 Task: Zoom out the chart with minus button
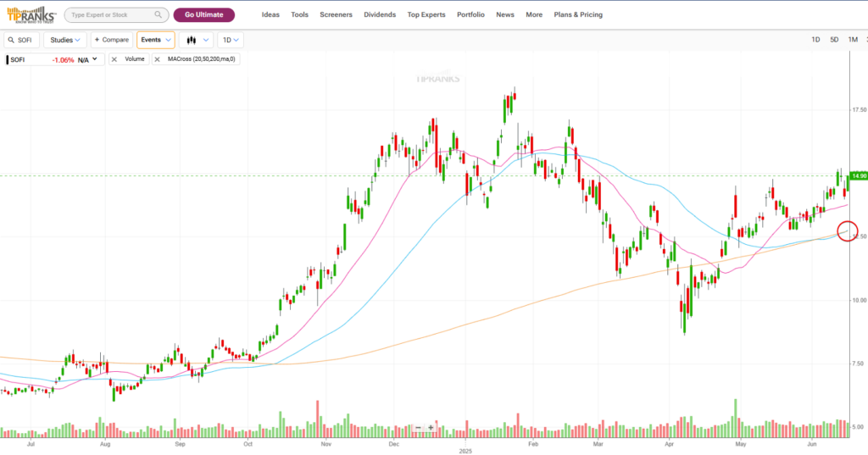tap(418, 428)
